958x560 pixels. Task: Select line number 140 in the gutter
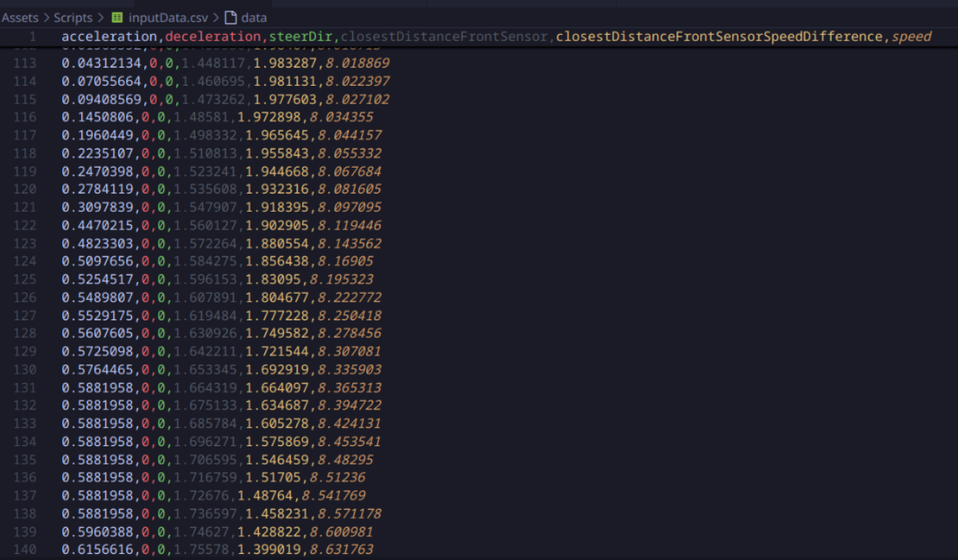[x=25, y=549]
